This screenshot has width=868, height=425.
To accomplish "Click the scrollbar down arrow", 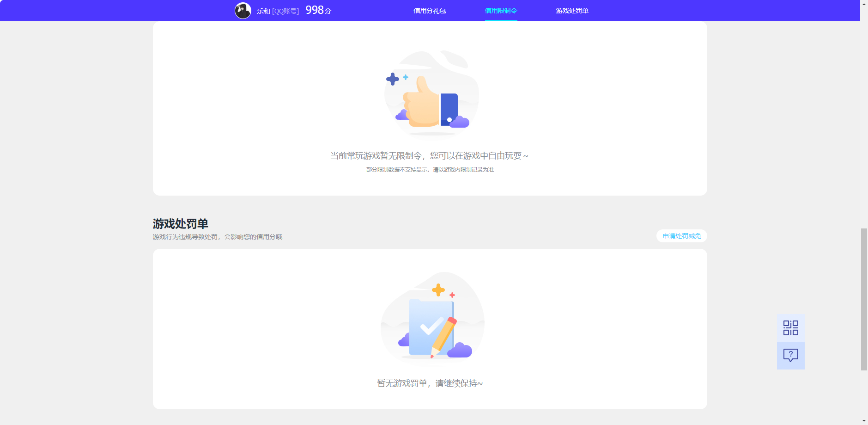I will point(863,420).
